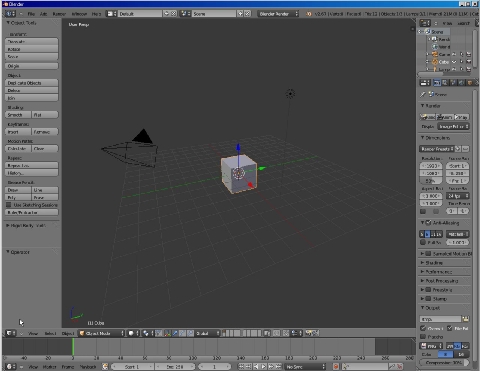
Task: Click the Insert keyframes button
Action: 18,132
